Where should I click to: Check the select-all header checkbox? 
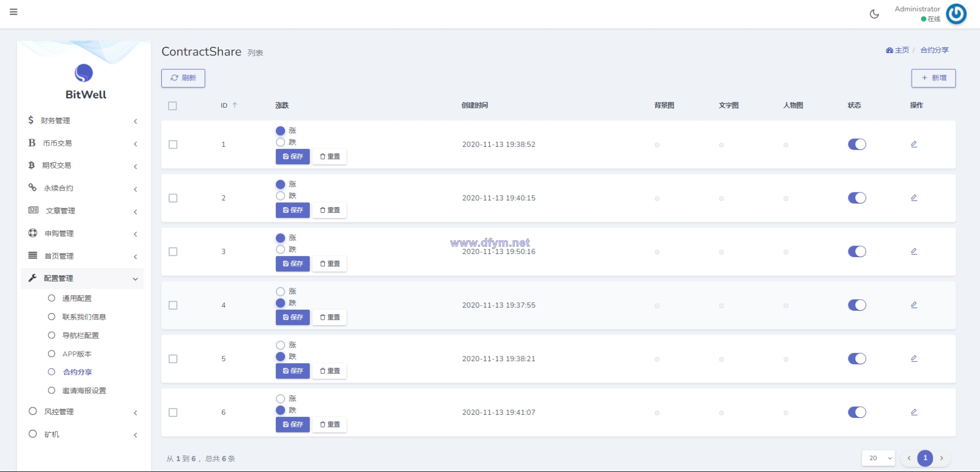pos(173,106)
